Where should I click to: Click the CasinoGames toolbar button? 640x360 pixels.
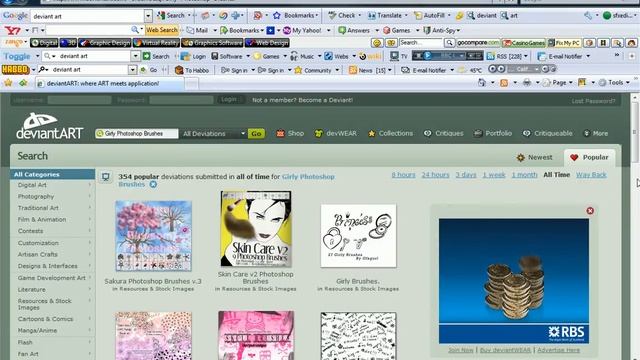click(524, 42)
